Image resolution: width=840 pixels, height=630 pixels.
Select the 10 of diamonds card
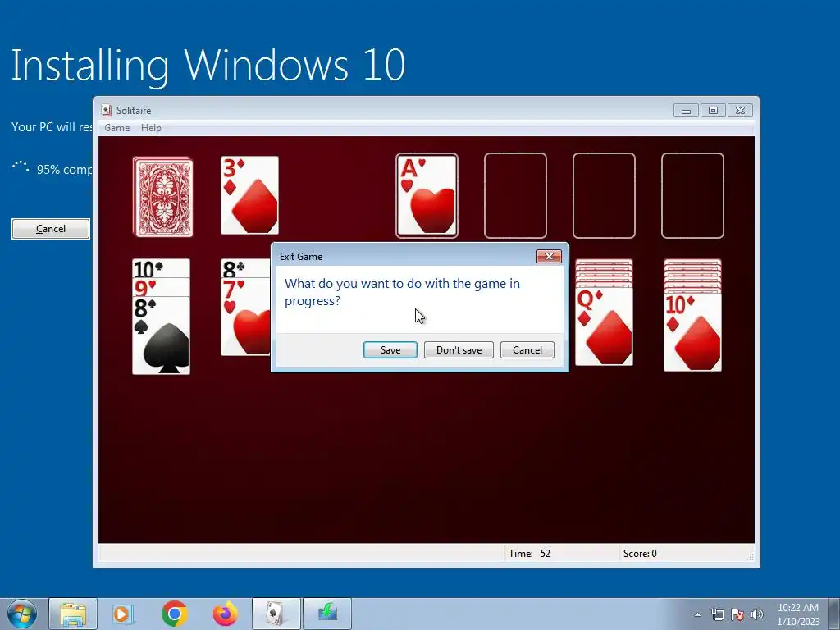pos(692,332)
